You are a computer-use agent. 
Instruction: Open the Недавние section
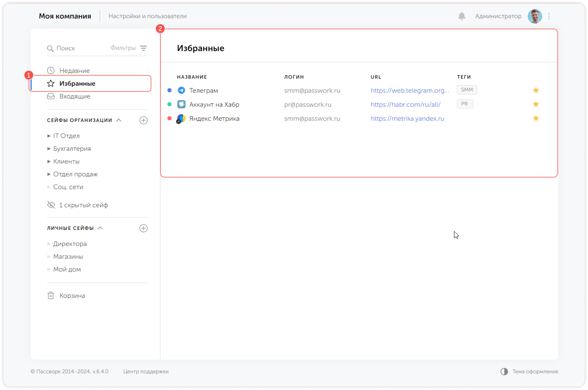(74, 71)
